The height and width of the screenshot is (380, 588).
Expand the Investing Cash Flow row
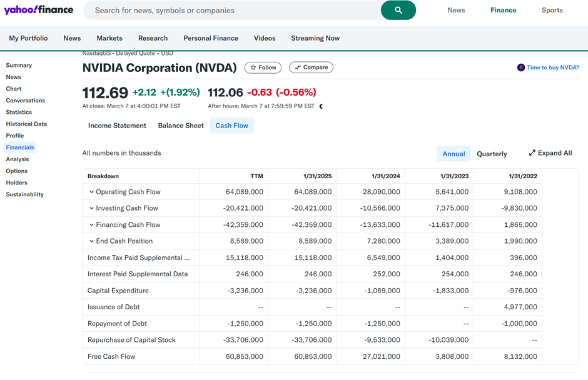tap(91, 208)
